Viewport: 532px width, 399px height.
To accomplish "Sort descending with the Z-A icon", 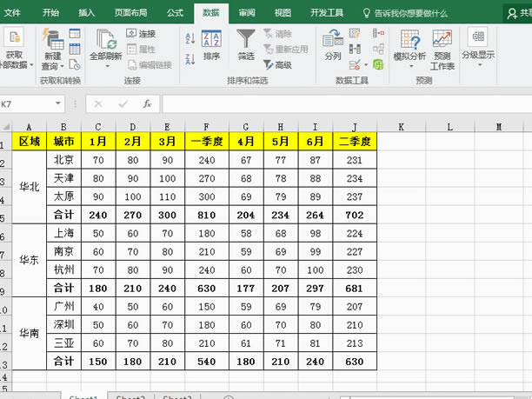I will (190, 59).
